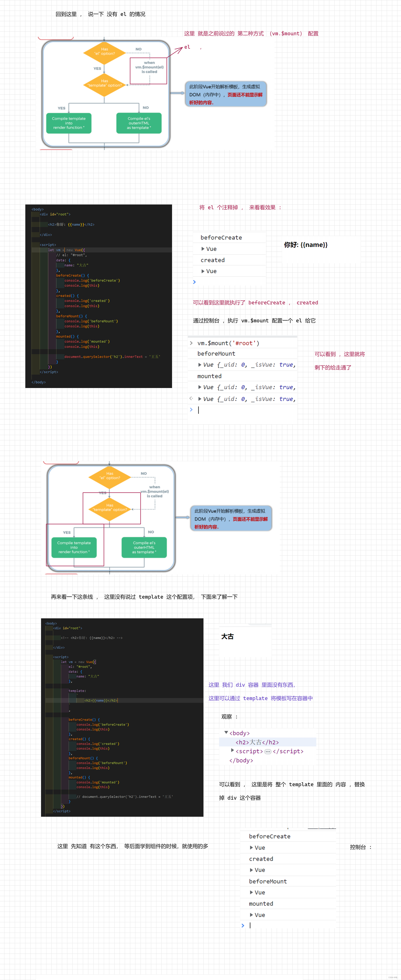The height and width of the screenshot is (980, 401).
Task: Click mounted log in the four-log console
Action: pos(261,904)
